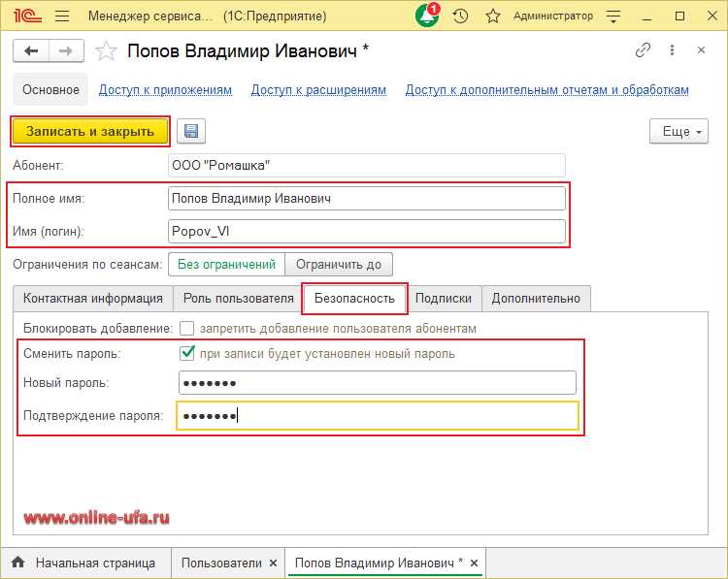The image size is (728, 579).
Task: Select the 'Ограничить до' session option
Action: click(339, 264)
